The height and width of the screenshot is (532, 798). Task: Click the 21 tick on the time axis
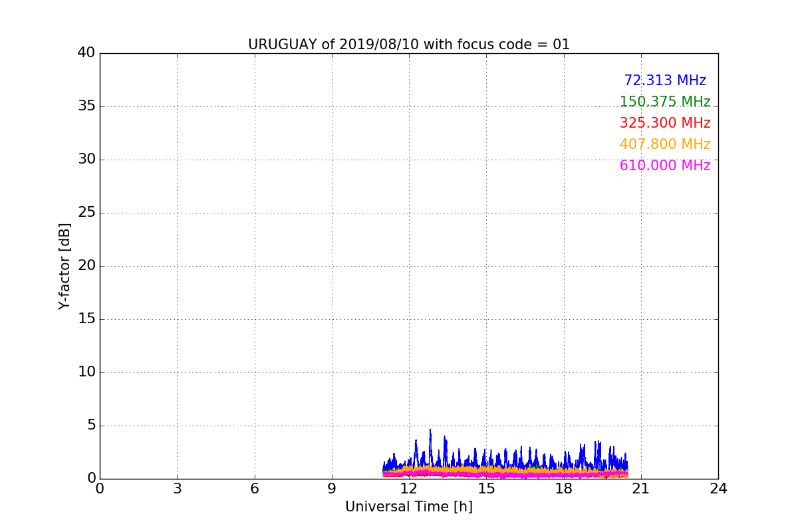click(641, 489)
